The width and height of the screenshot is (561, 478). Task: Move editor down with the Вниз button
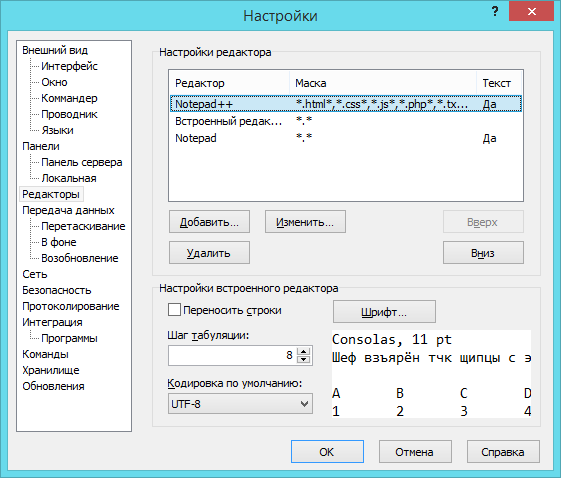[x=483, y=253]
